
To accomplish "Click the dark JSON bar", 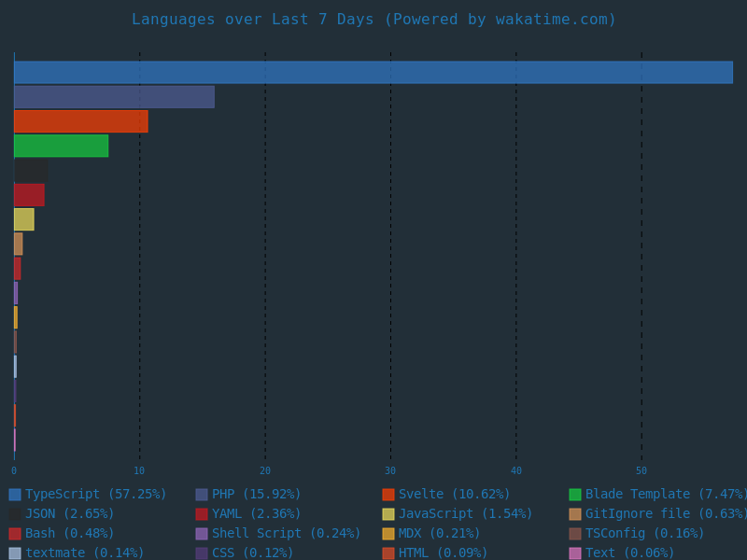I will [31, 171].
